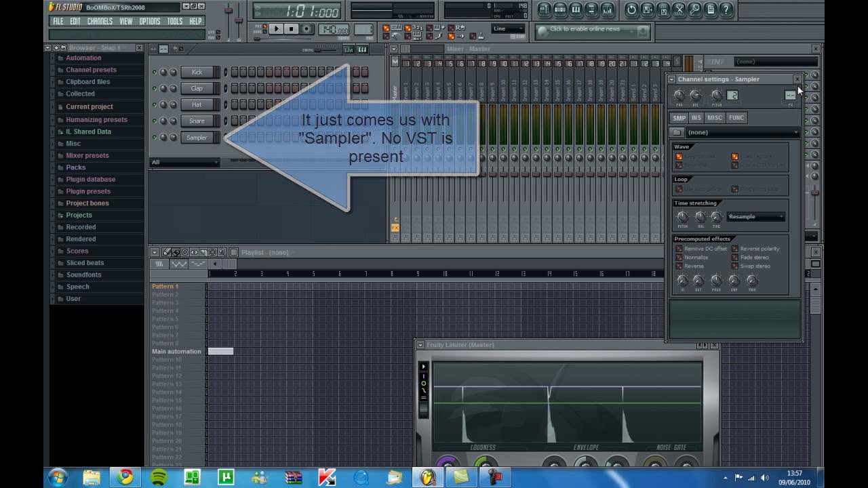Image resolution: width=868 pixels, height=488 pixels.
Task: Select the zoom tool in Playlist toolbar
Action: coord(222,252)
